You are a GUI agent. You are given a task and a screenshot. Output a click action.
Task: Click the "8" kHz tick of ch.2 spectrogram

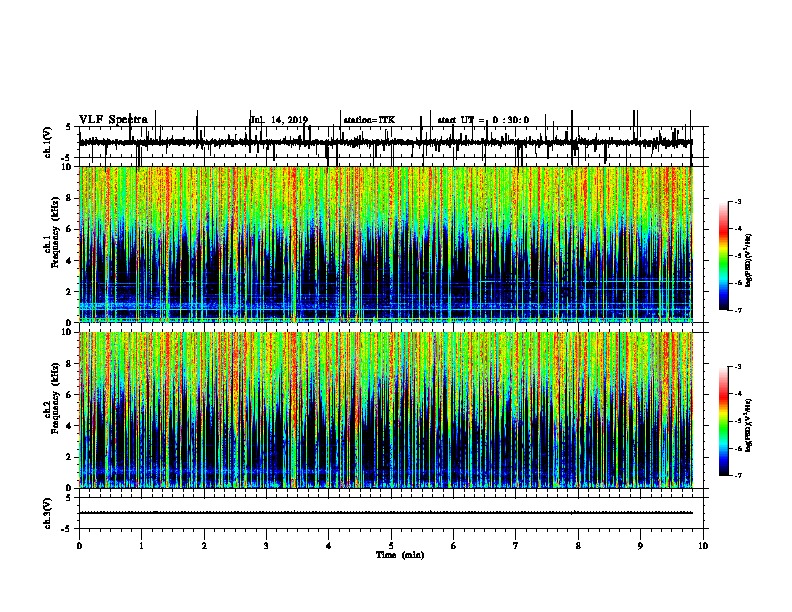tap(70, 364)
